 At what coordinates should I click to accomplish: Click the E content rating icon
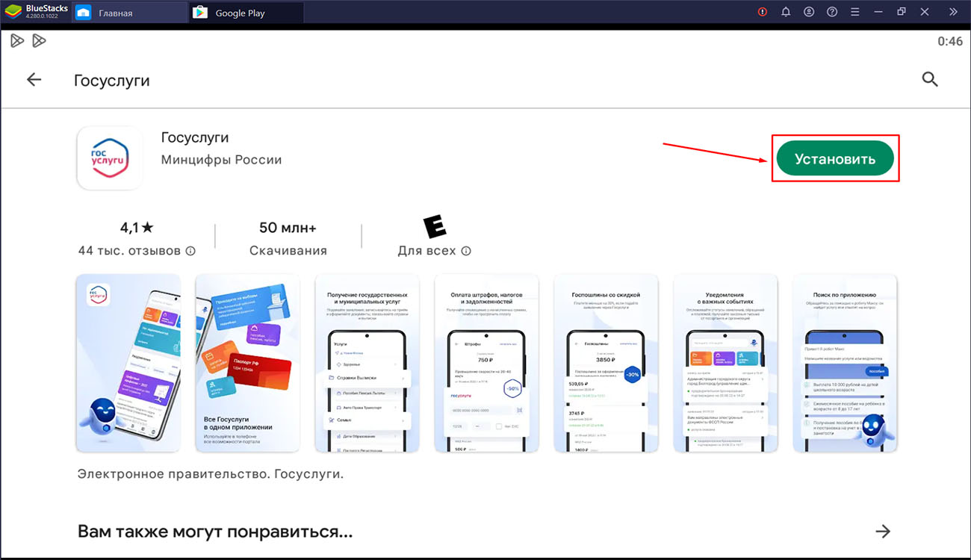point(434,227)
